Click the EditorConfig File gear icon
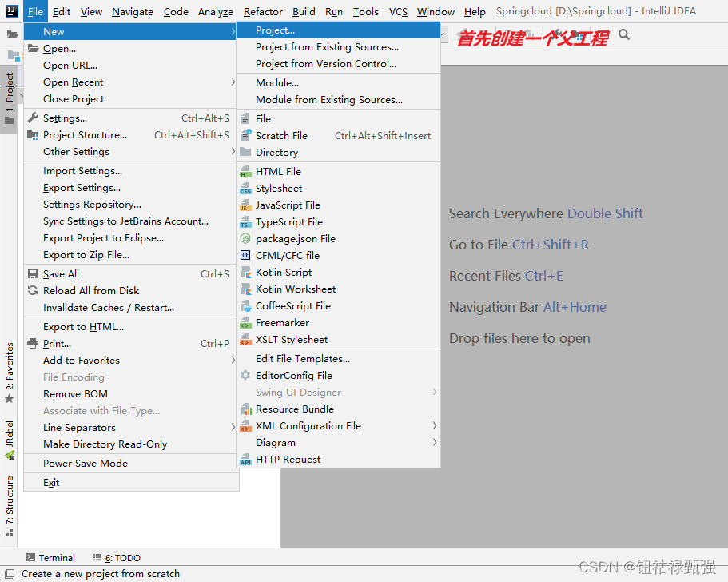The image size is (728, 582). point(245,375)
